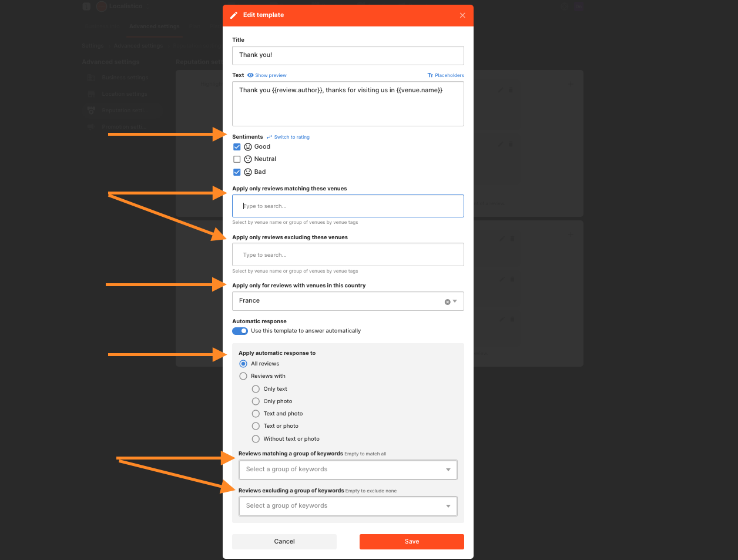Screen dimensions: 738x560
Task: Select the Advanced settings tab in background
Action: coord(155,26)
